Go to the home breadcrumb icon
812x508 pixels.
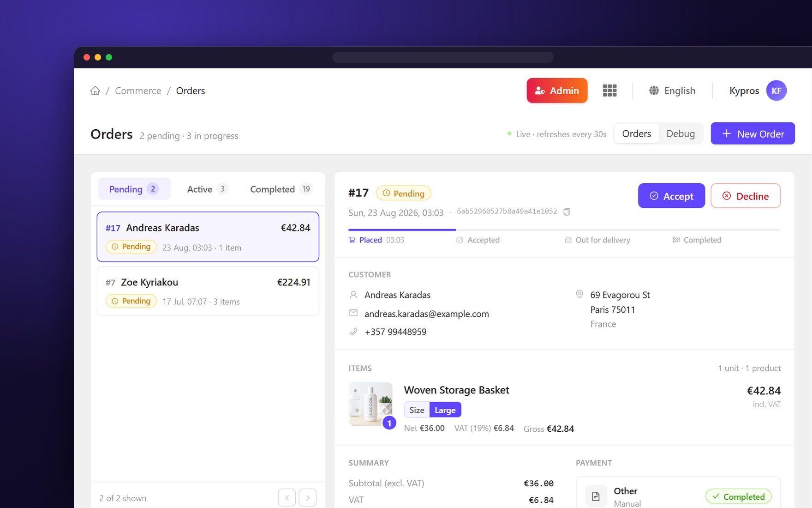tap(95, 91)
